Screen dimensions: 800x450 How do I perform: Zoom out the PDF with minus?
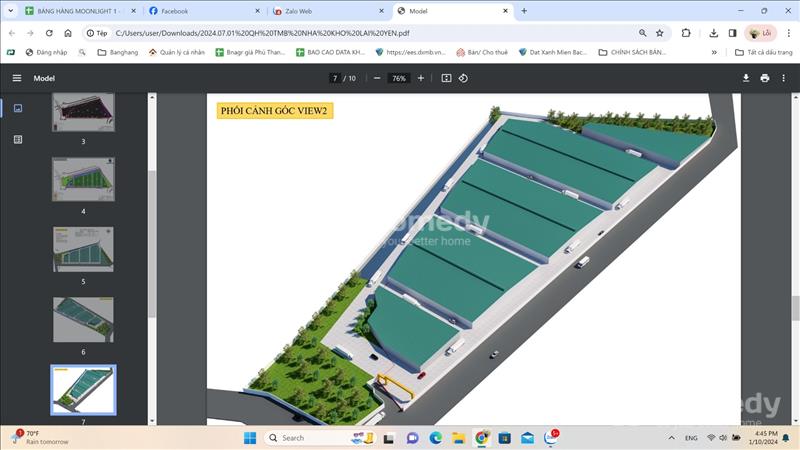pyautogui.click(x=377, y=78)
